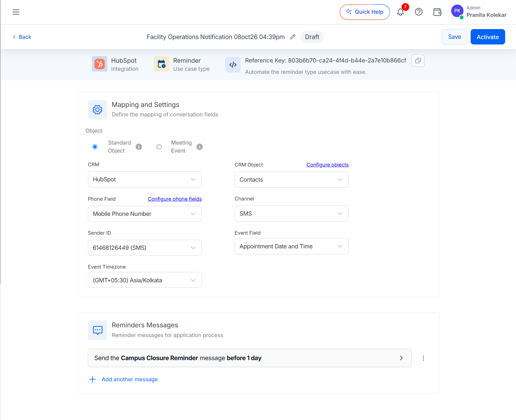Copy the reference key to clipboard
Viewport: 516px width, 420px height.
tap(418, 60)
